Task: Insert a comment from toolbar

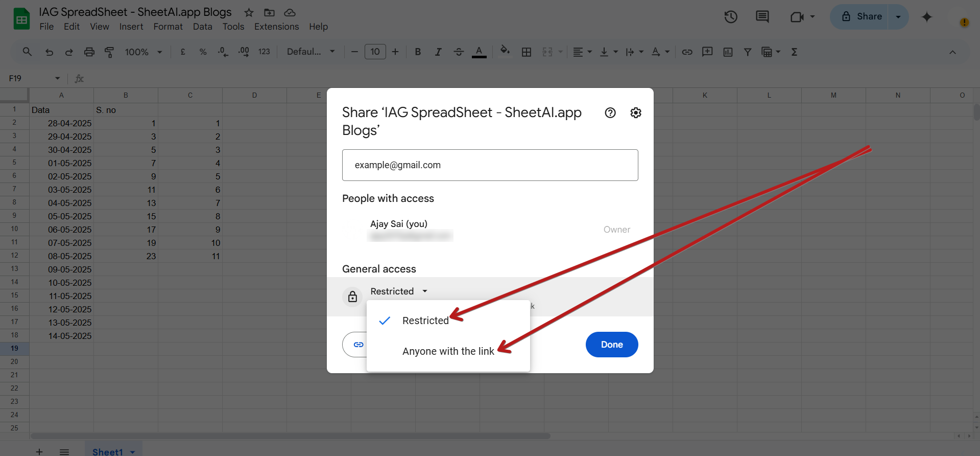Action: tap(707, 52)
